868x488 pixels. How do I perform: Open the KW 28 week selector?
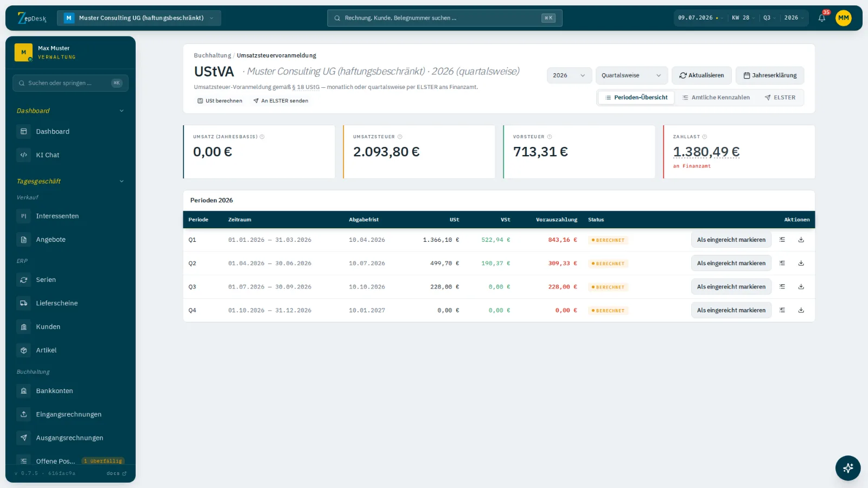[x=743, y=18]
